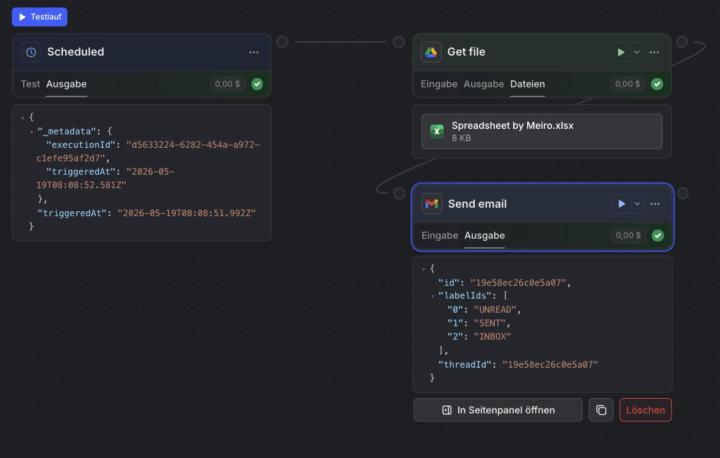Viewport: 720px width, 458px height.
Task: Open the Spreadsheet by Meiro.xlsx file card
Action: coord(542,131)
